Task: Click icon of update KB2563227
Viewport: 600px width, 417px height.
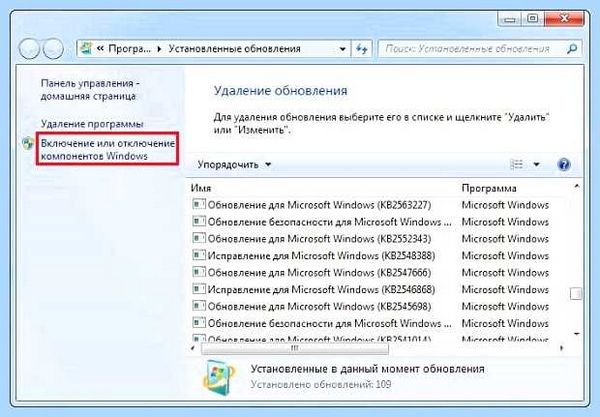Action: 199,205
